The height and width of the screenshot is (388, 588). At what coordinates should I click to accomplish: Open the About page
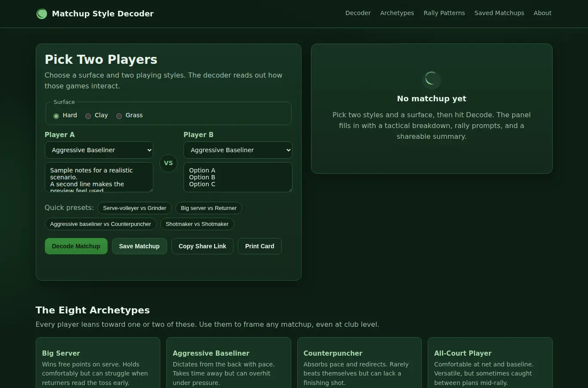tap(542, 13)
